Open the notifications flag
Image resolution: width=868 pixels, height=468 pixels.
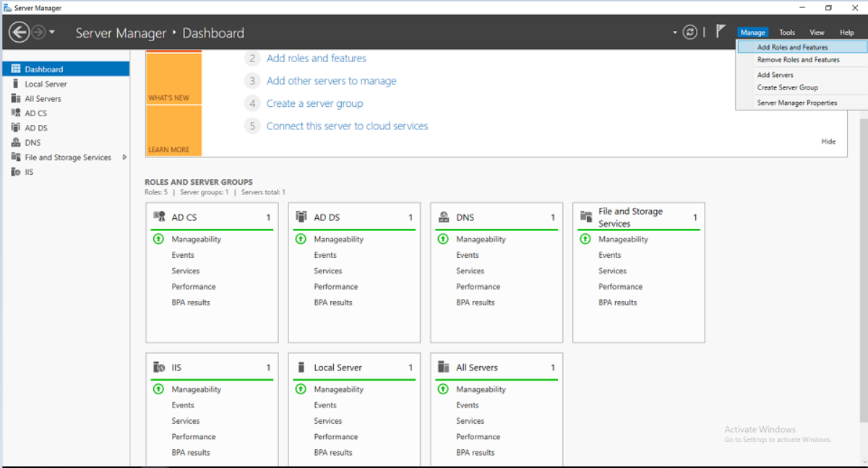click(721, 31)
